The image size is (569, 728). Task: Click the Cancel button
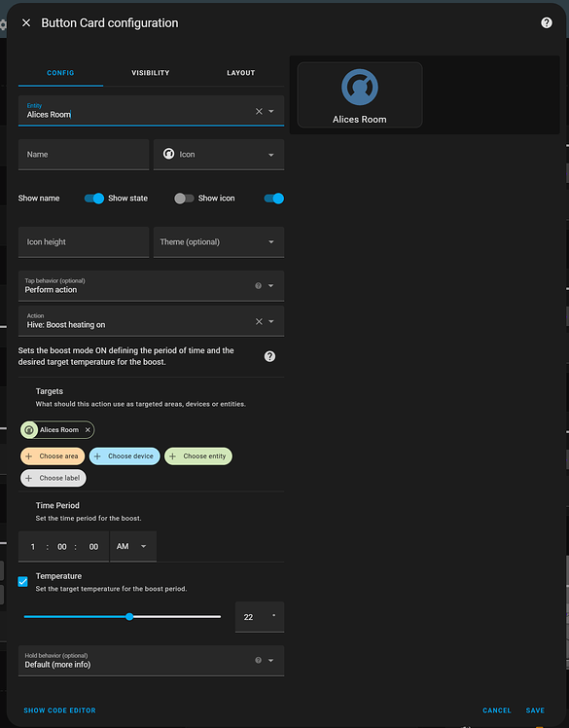coord(497,710)
